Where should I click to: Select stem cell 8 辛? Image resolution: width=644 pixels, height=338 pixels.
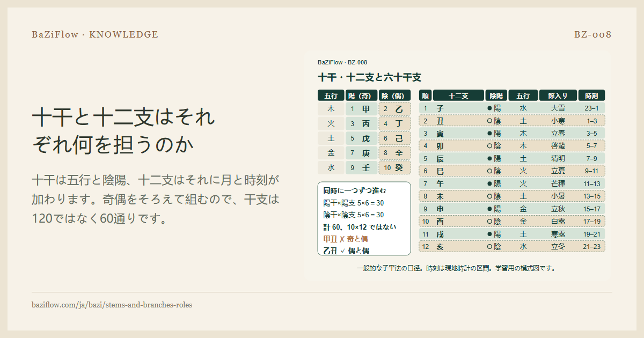pos(394,153)
